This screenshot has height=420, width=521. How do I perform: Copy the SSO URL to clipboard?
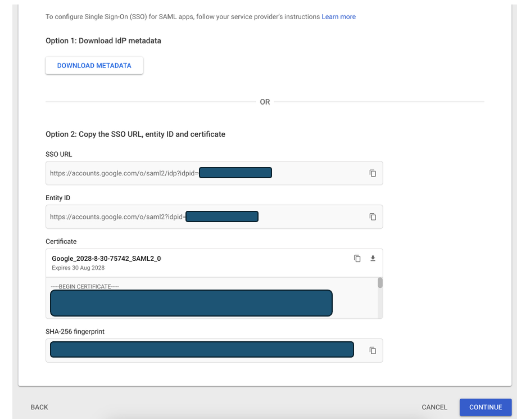click(372, 173)
